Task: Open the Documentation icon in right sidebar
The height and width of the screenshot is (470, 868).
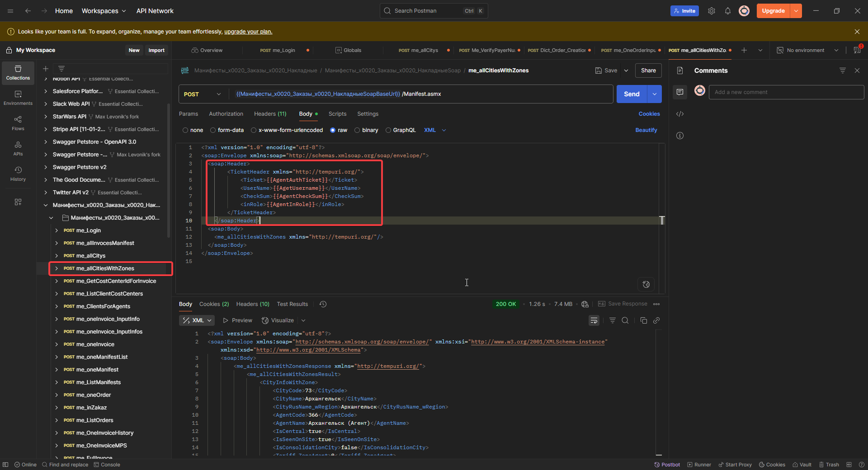Action: (680, 70)
